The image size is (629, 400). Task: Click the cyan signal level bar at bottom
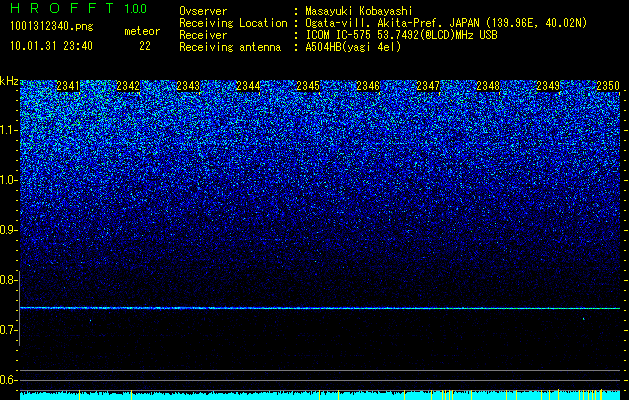320,395
